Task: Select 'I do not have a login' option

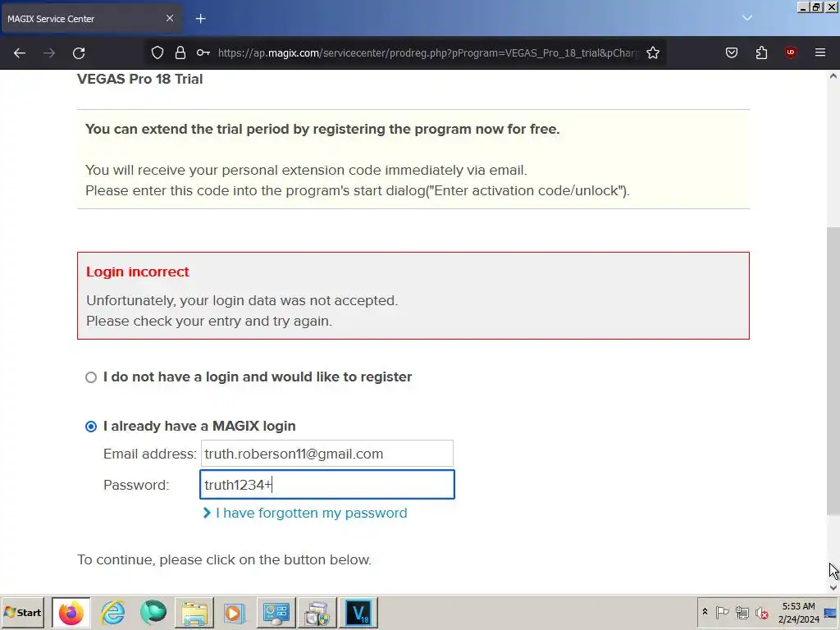Action: point(91,377)
